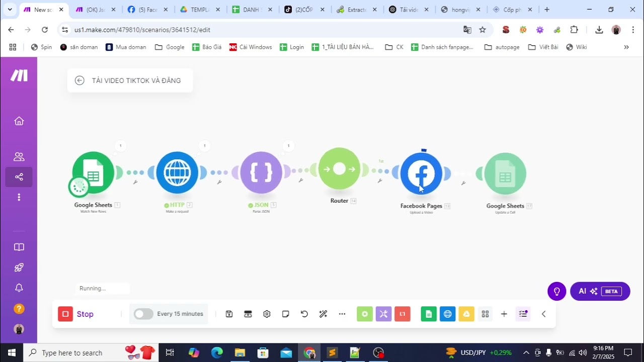644x362 pixels.
Task: Select the Google Sheets Update a Cell module
Action: point(505,173)
